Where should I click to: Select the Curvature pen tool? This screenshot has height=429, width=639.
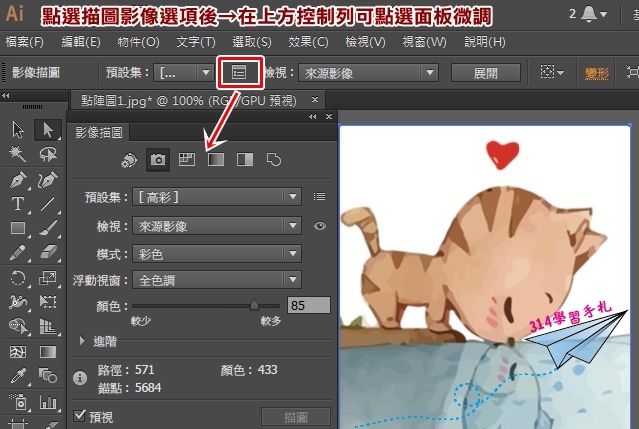[x=48, y=180]
